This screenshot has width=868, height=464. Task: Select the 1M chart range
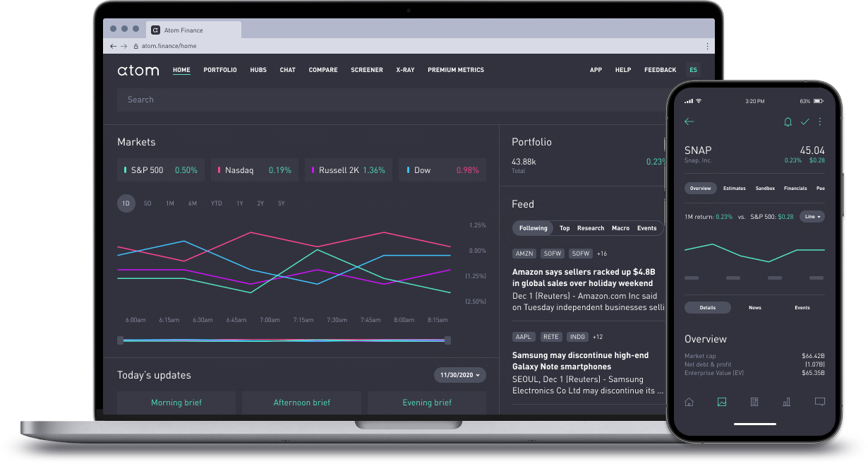pos(170,203)
